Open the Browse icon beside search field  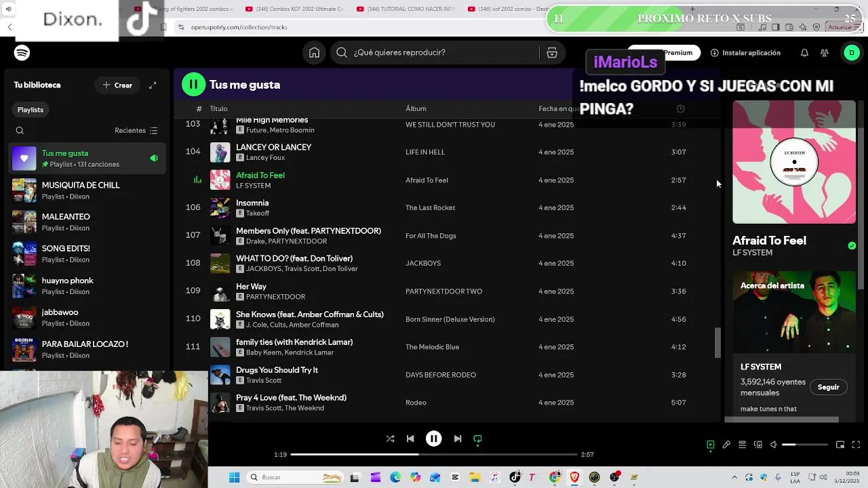coord(552,53)
